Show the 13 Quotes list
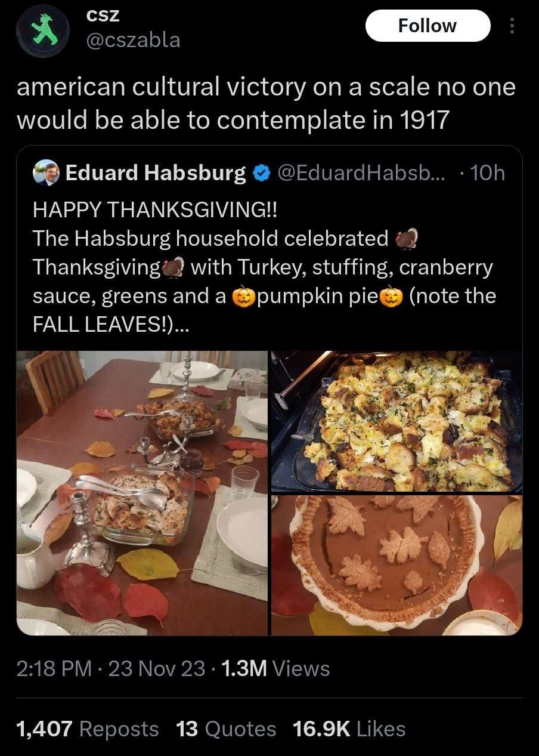The image size is (539, 756). click(226, 729)
